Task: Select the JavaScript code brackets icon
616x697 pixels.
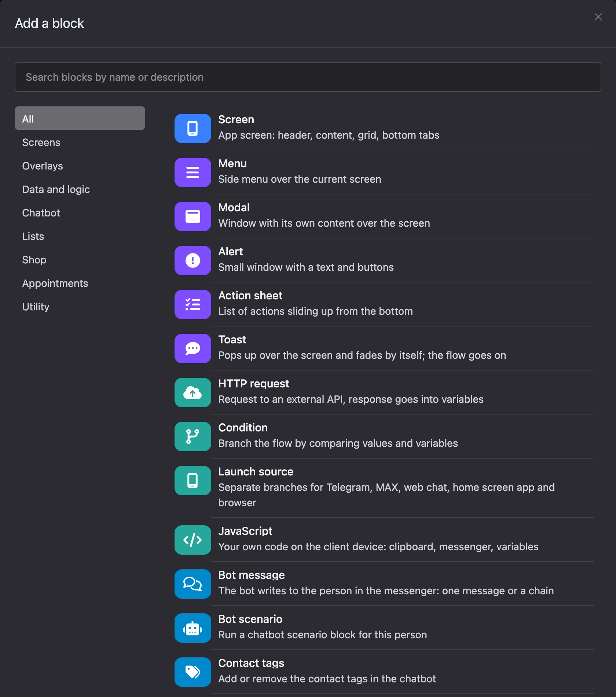Action: (192, 540)
